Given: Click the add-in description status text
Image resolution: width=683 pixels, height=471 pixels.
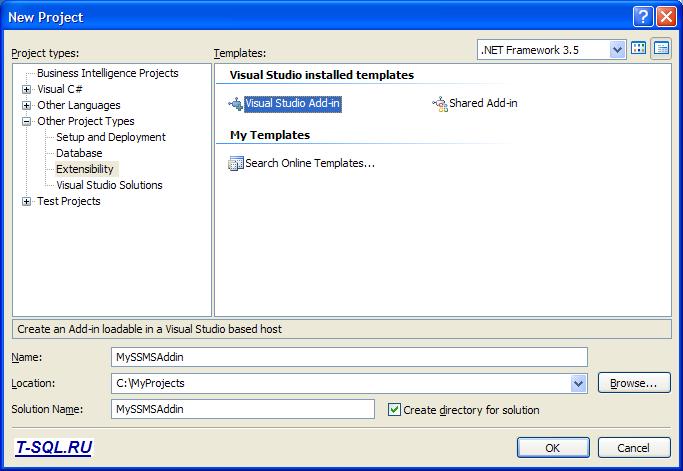Looking at the screenshot, I should pyautogui.click(x=149, y=329).
